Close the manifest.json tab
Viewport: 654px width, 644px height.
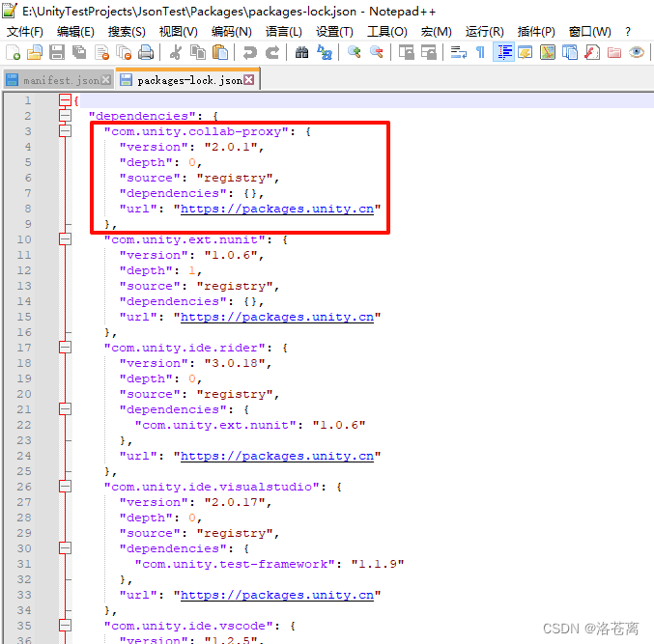tap(106, 80)
